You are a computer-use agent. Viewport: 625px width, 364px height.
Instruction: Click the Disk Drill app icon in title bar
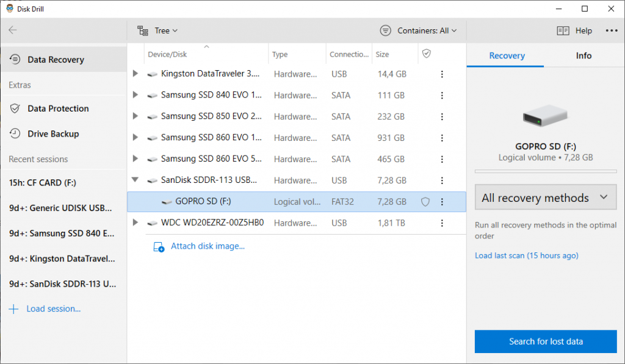[x=10, y=9]
